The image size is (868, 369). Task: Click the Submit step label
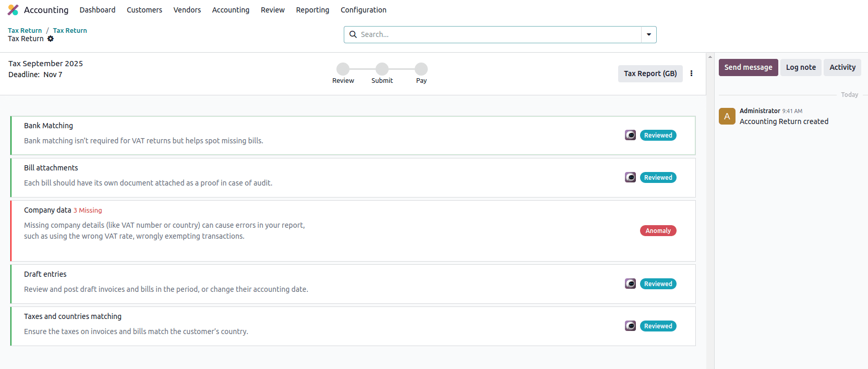382,81
